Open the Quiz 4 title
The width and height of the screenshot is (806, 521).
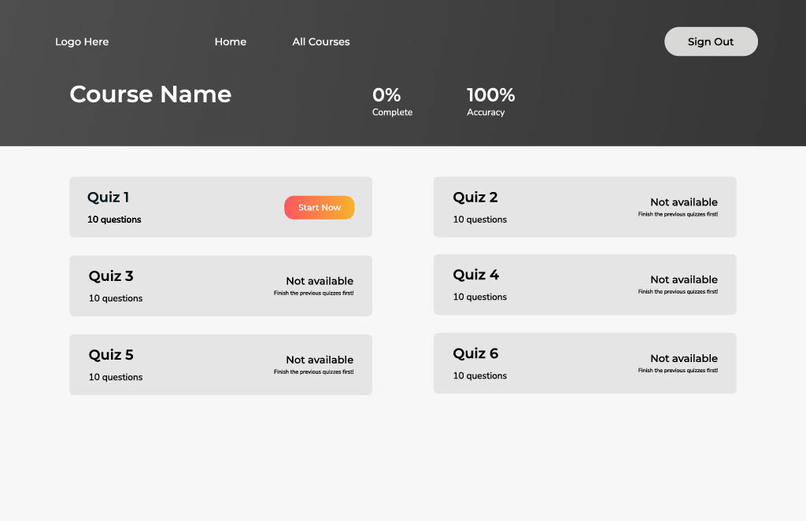(475, 275)
